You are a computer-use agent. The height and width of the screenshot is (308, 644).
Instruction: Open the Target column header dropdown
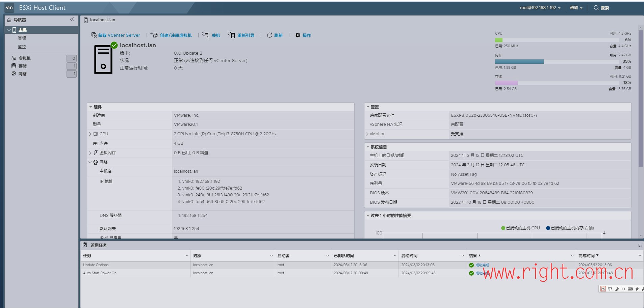coord(271,256)
